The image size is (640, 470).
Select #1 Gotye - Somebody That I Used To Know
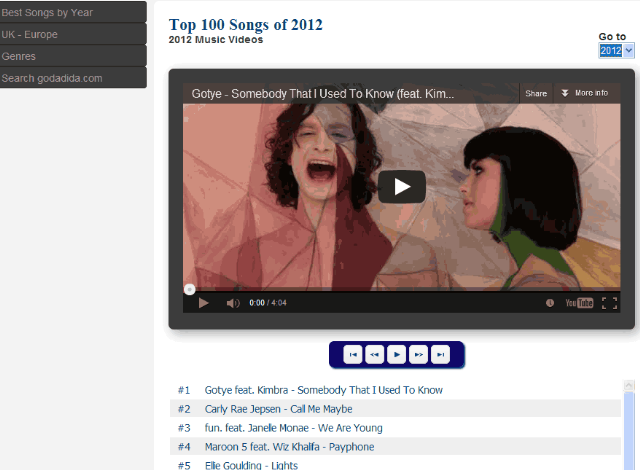tap(395, 390)
